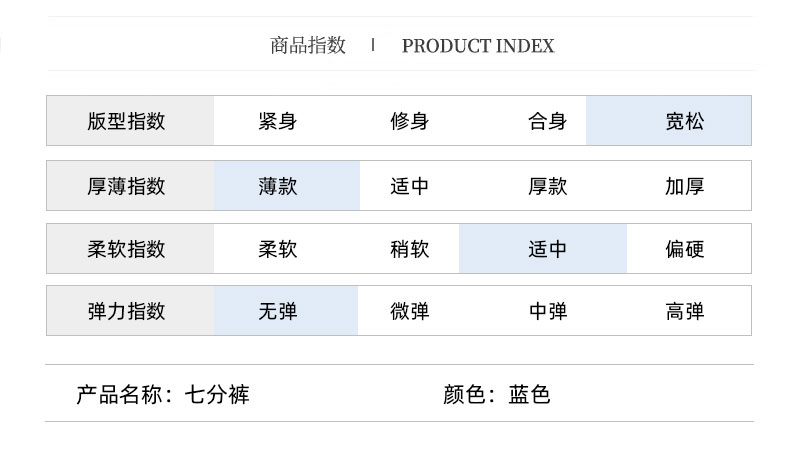The width and height of the screenshot is (790, 457).
Task: Select the 中弹 elasticity cell
Action: (x=548, y=311)
